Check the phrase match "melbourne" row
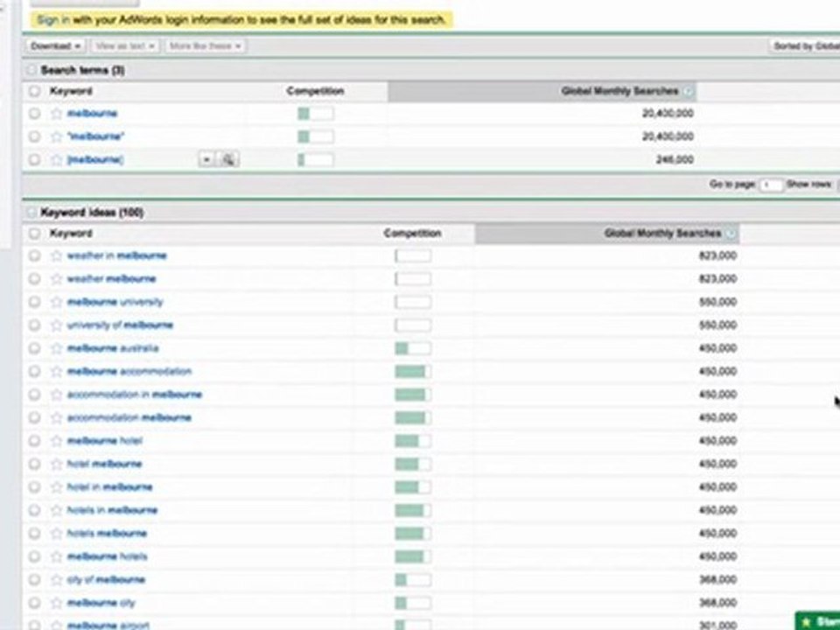 [34, 136]
